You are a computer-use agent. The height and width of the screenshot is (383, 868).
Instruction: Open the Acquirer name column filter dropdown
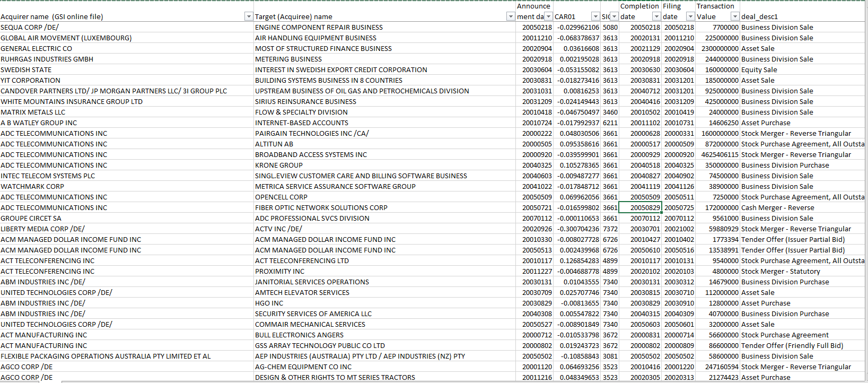[249, 16]
